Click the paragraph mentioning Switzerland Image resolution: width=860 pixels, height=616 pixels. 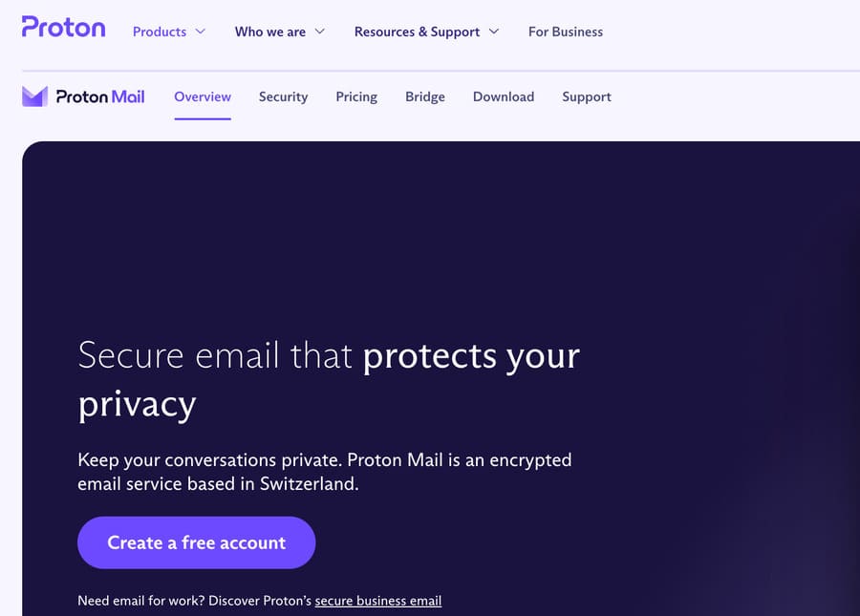click(324, 472)
